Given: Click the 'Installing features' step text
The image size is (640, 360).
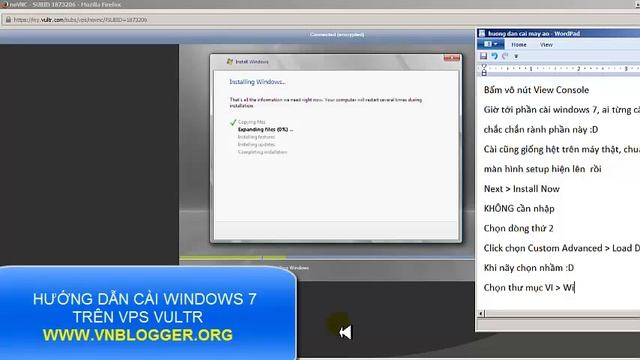Looking at the screenshot, I should coord(256,137).
